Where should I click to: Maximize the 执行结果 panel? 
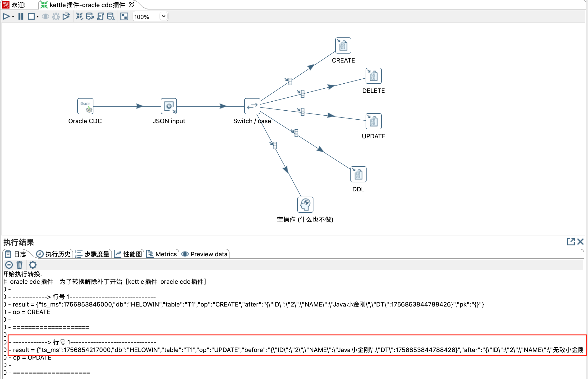coord(570,242)
